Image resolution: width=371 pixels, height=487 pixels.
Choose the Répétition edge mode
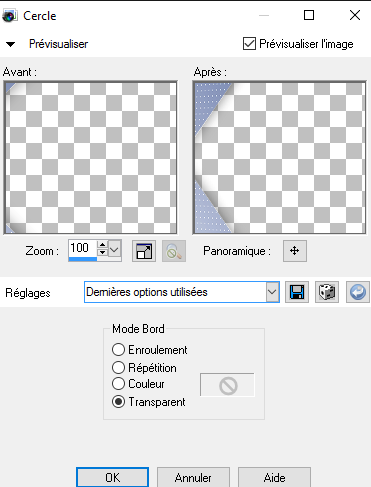click(118, 367)
